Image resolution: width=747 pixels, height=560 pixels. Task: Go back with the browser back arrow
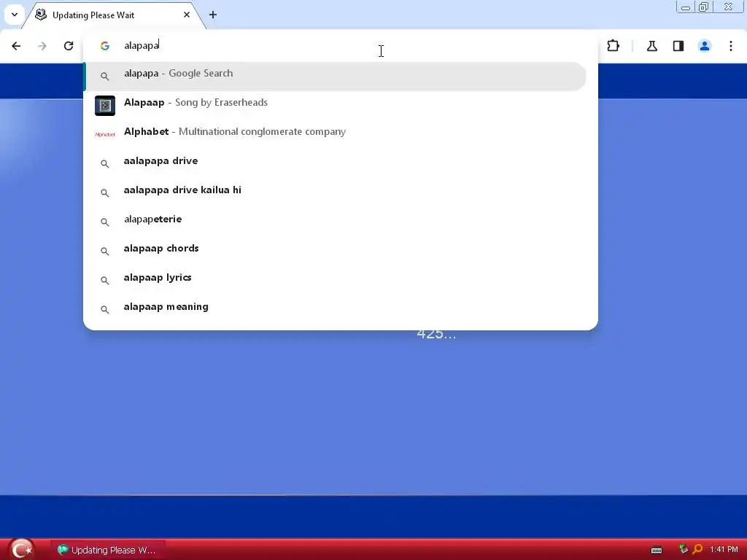tap(16, 46)
